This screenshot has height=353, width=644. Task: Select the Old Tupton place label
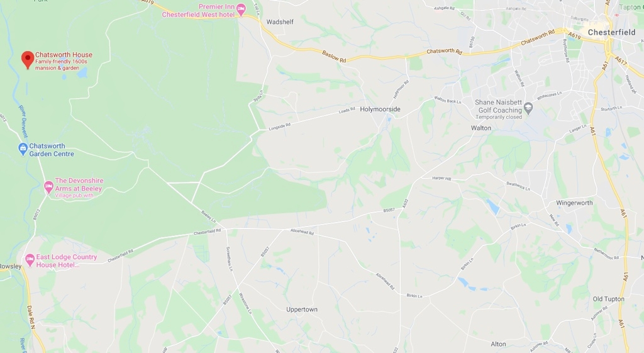tap(608, 299)
